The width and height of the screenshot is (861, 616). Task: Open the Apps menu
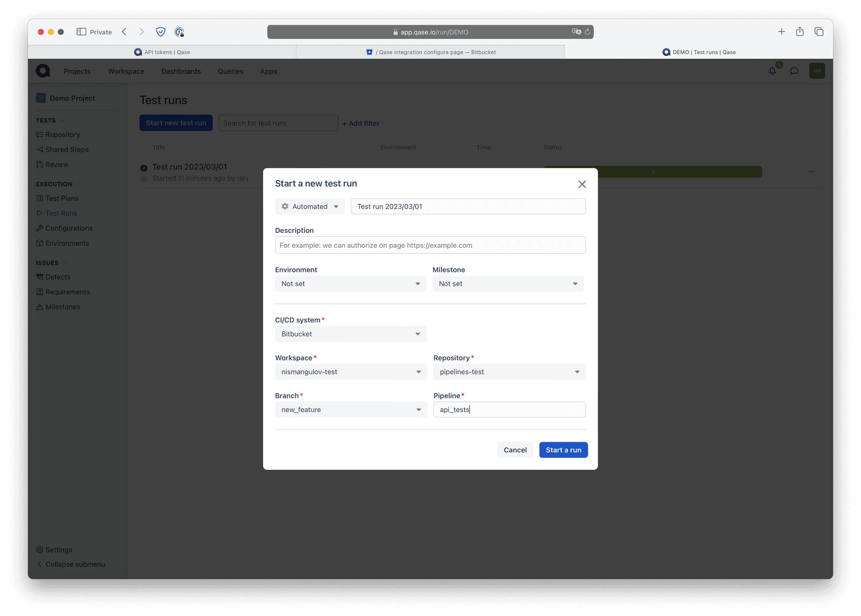[269, 71]
